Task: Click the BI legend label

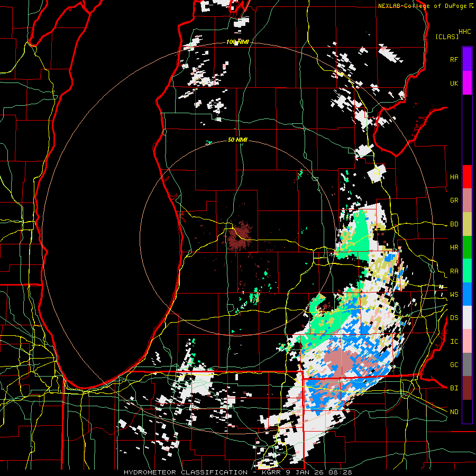Action: click(454, 388)
